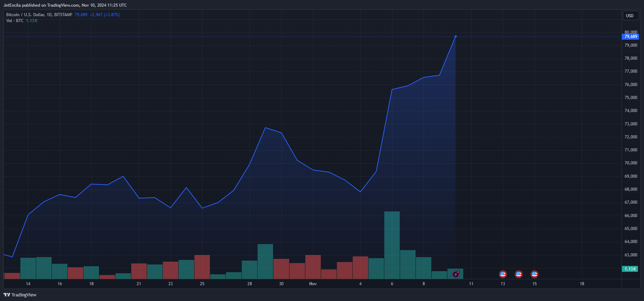This screenshot has width=644, height=301.
Task: Click date label 15 on the time axis
Action: tap(535, 284)
